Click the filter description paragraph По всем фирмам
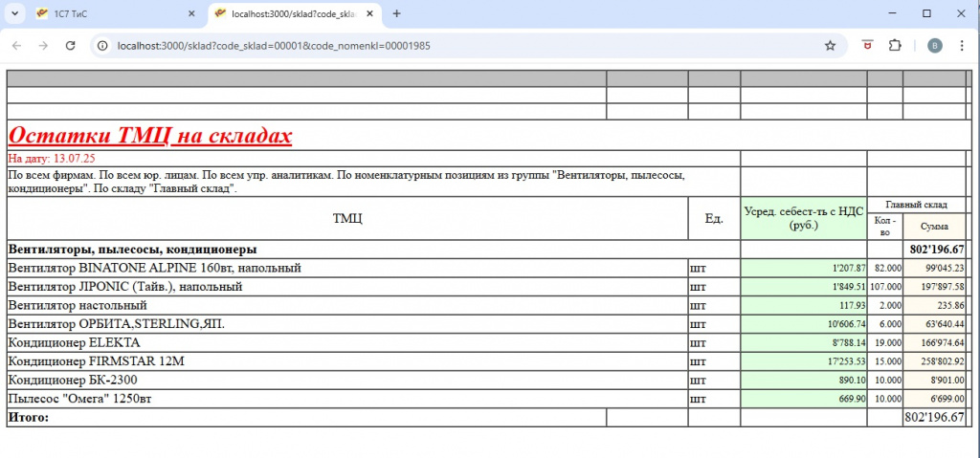This screenshot has width=980, height=458. coord(346,182)
